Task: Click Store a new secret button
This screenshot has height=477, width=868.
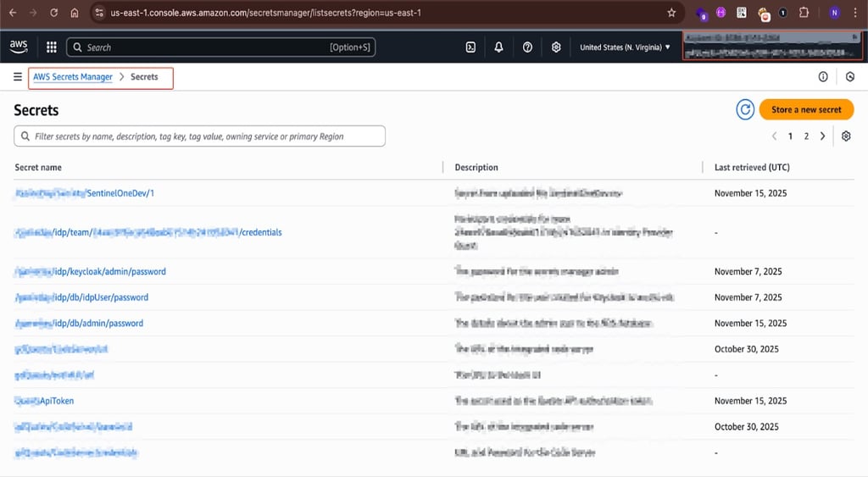Action: point(806,109)
